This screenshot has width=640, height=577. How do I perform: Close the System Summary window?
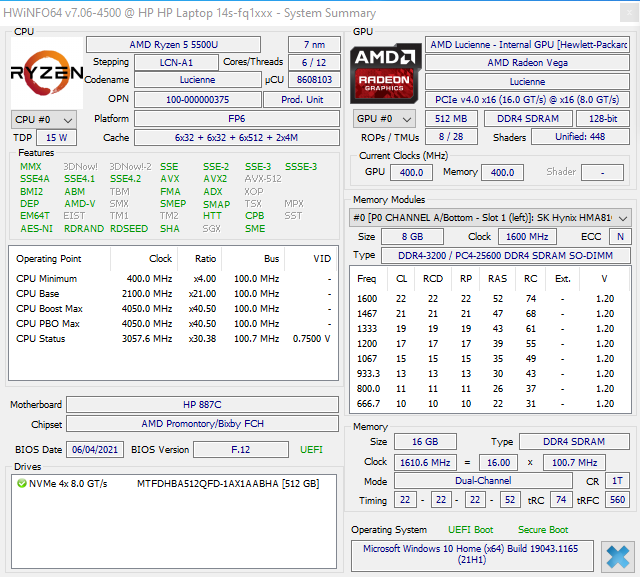[629, 13]
